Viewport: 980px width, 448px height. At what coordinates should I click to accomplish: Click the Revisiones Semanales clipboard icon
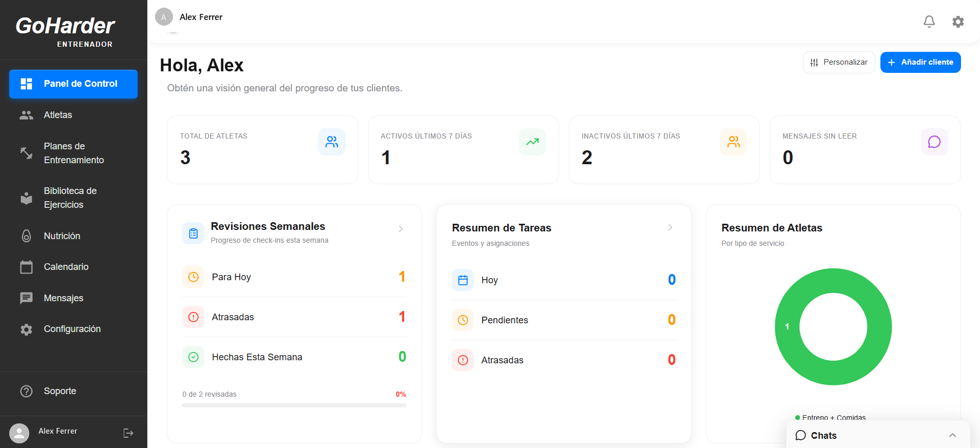click(194, 233)
